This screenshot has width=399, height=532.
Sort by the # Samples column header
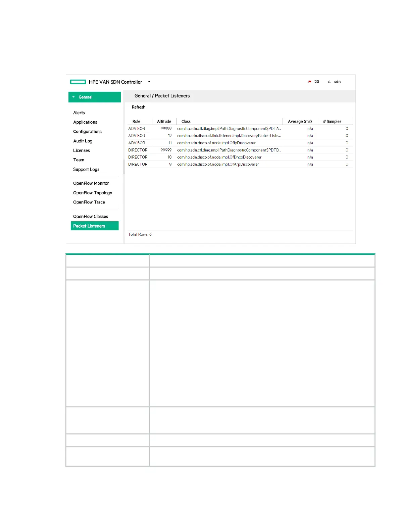coord(332,122)
